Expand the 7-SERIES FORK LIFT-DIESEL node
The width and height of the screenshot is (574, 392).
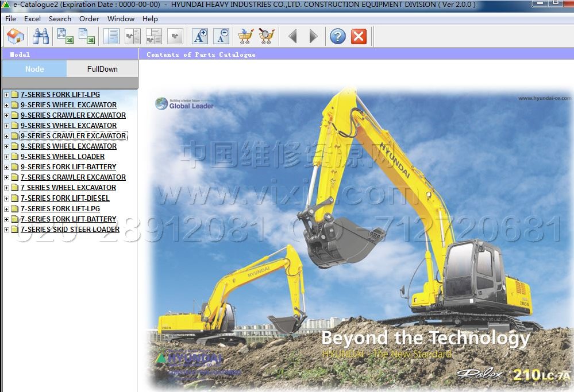click(x=6, y=199)
